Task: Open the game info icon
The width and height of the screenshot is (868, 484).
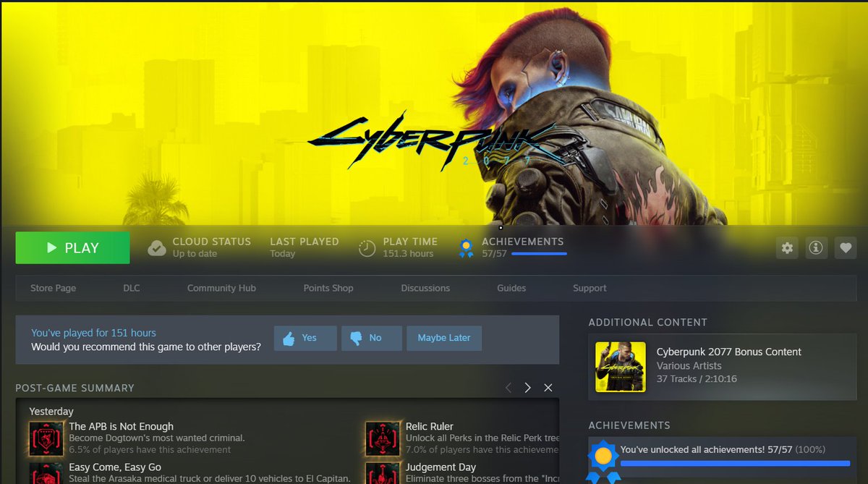Action: click(x=816, y=248)
